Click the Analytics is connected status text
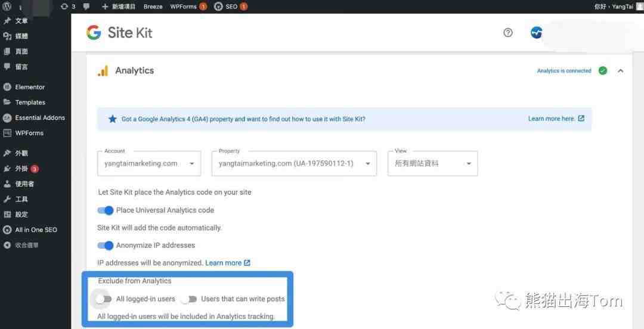The image size is (644, 329). 564,71
